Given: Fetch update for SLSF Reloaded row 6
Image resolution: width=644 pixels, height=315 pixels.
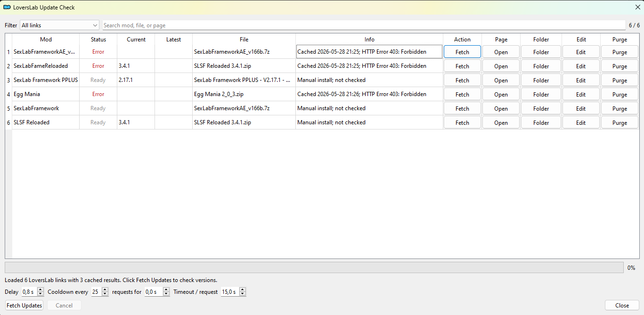Looking at the screenshot, I should pos(462,122).
